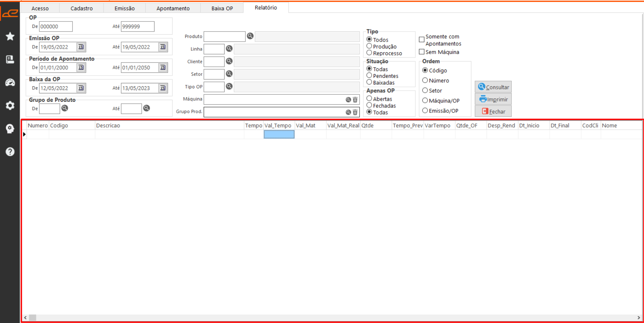Image resolution: width=644 pixels, height=323 pixels.
Task: Click the horizontal scrollbar right arrow
Action: [x=638, y=318]
